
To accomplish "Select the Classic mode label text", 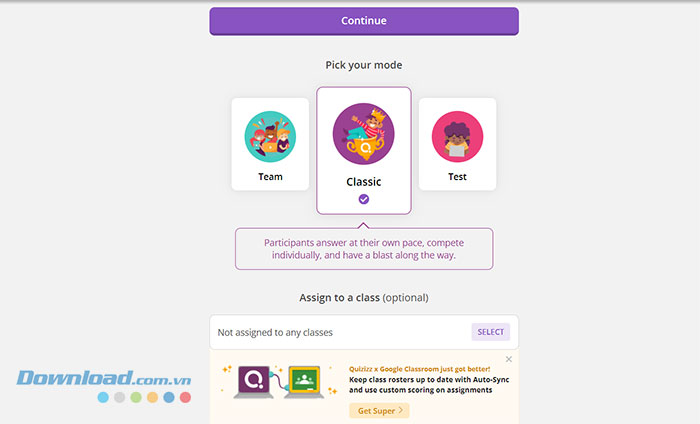I will pyautogui.click(x=364, y=182).
